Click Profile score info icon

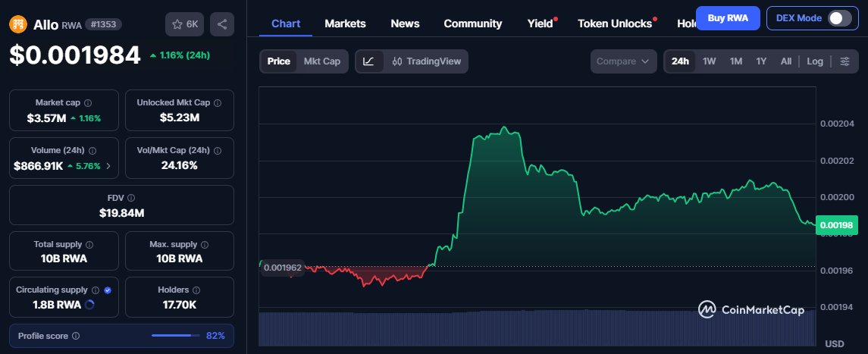coord(76,335)
